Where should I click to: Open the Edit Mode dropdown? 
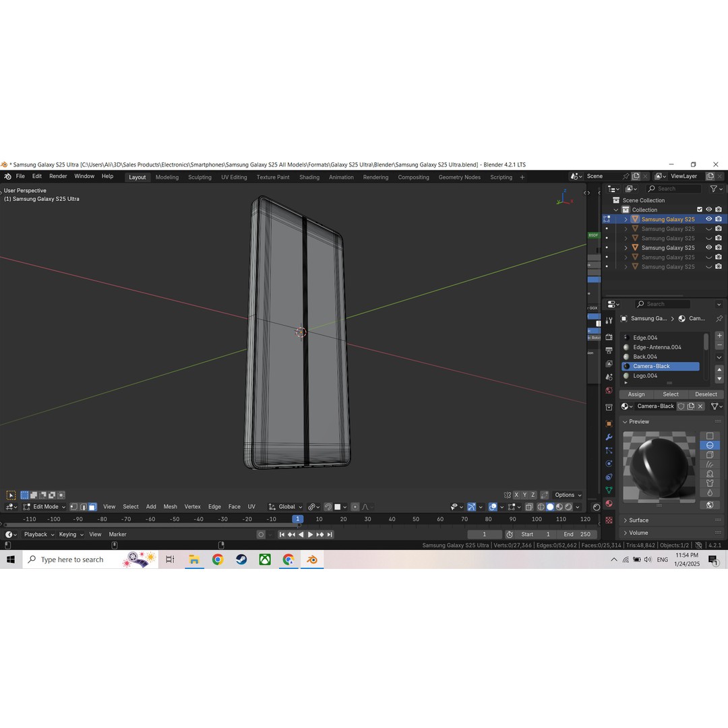pos(44,506)
